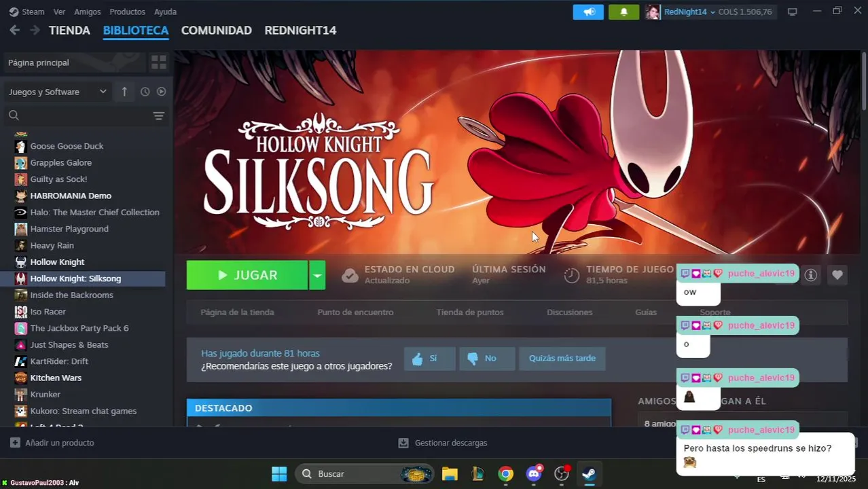Select HABROMANIA Demo in the list

71,196
